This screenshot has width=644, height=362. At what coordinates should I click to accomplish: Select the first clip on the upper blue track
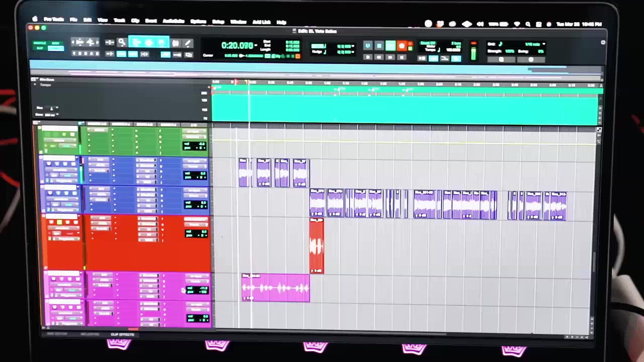click(x=244, y=172)
